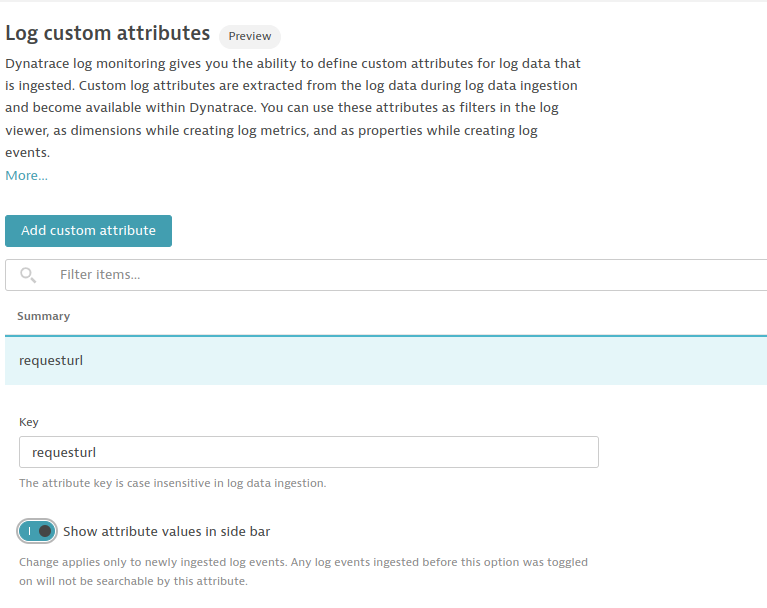Viewport: 767px width, 608px height.
Task: Click the dark knob of the toggle switch
Action: (x=45, y=531)
